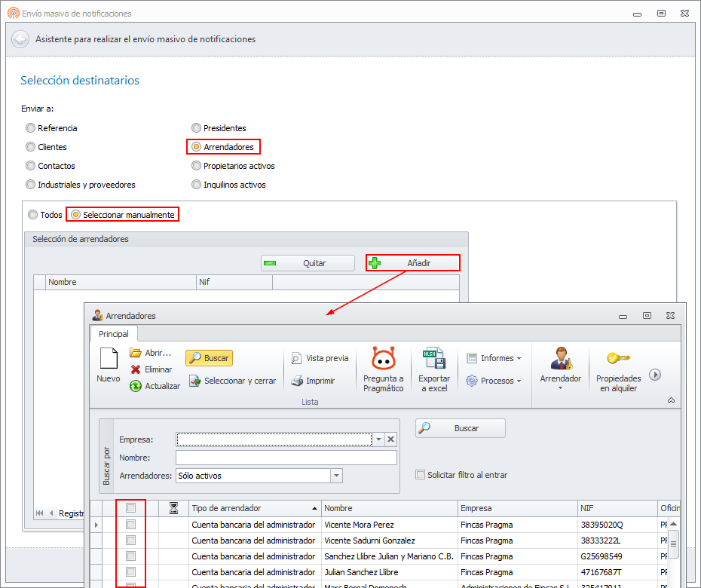Image resolution: width=701 pixels, height=588 pixels.
Task: Click Imprimir printer icon
Action: tap(297, 381)
